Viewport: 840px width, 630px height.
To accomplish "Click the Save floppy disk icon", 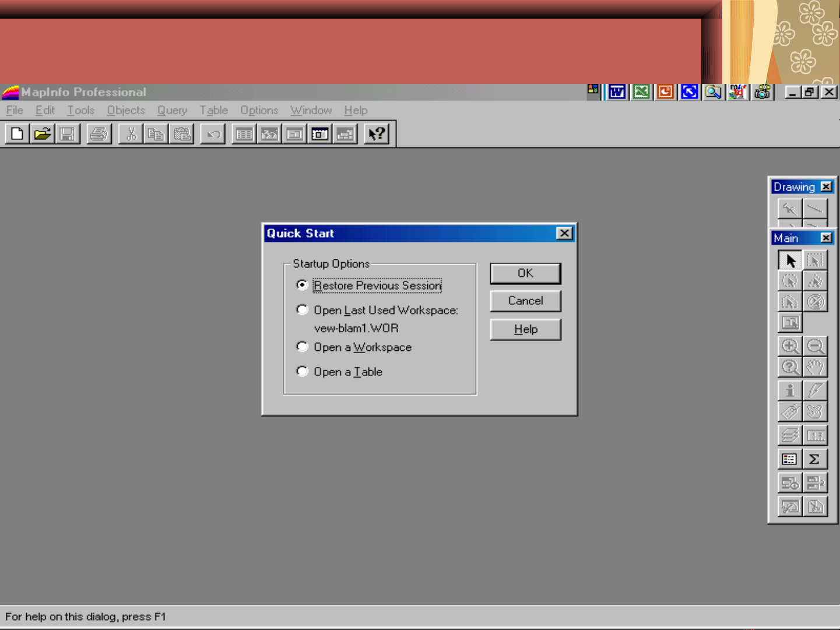I will point(68,134).
